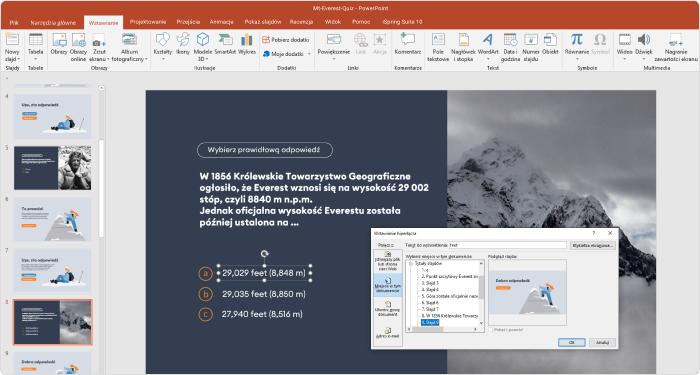Switch to Pokaz slajdów tab
The height and width of the screenshot is (375, 700).
262,22
